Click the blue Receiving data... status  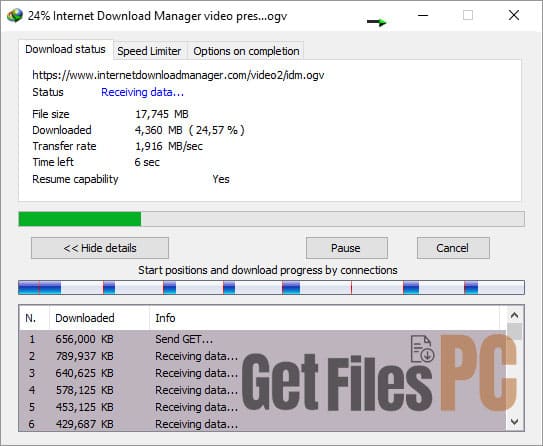142,92
